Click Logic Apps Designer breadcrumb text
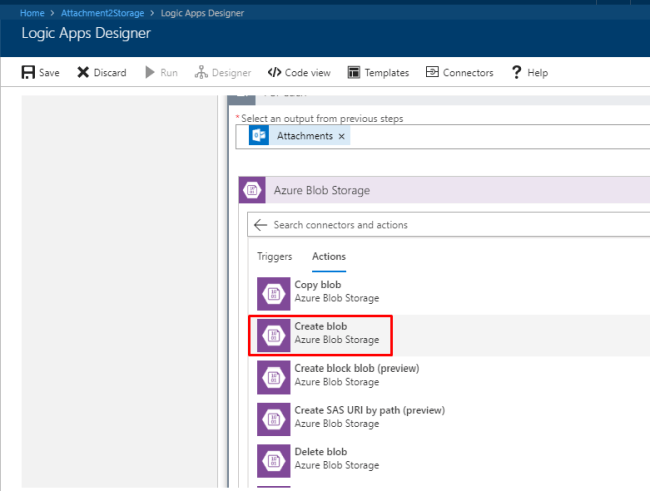650x491 pixels. [x=202, y=13]
